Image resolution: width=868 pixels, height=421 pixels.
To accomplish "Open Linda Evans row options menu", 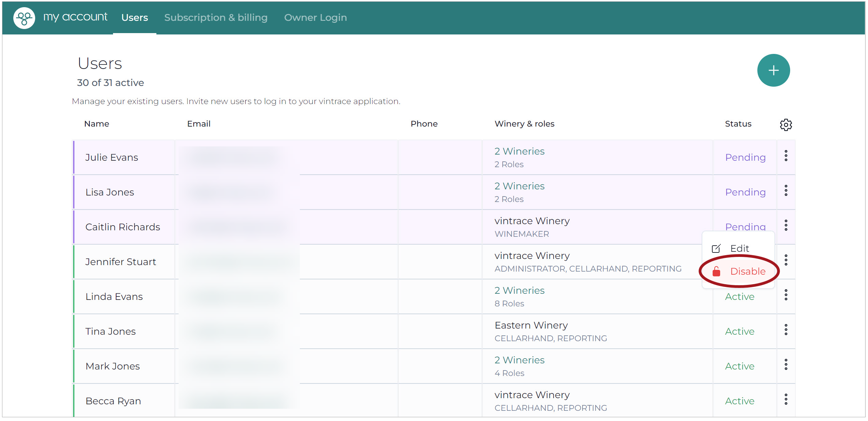I will 786,295.
